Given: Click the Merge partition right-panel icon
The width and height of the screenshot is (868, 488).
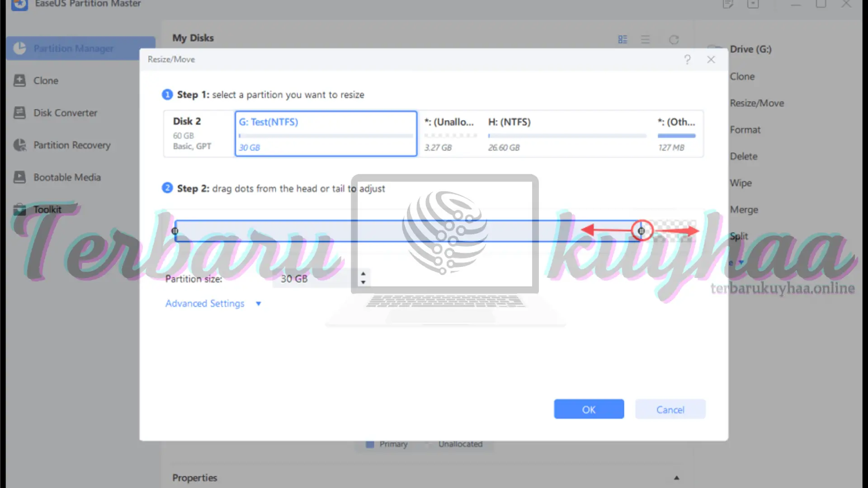Looking at the screenshot, I should [x=744, y=209].
